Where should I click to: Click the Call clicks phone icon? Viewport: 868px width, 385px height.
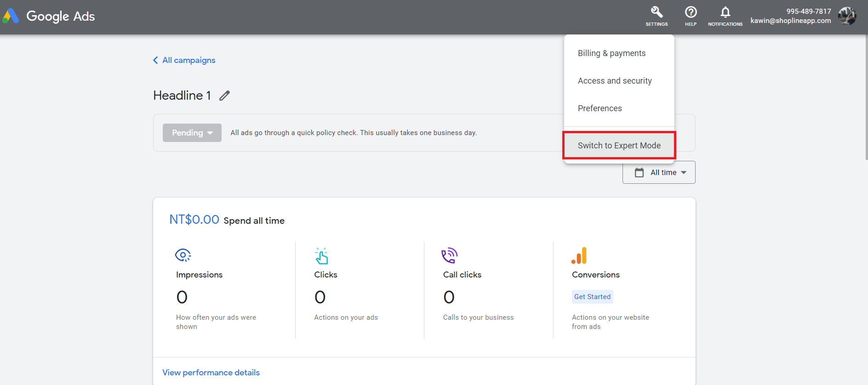[449, 255]
